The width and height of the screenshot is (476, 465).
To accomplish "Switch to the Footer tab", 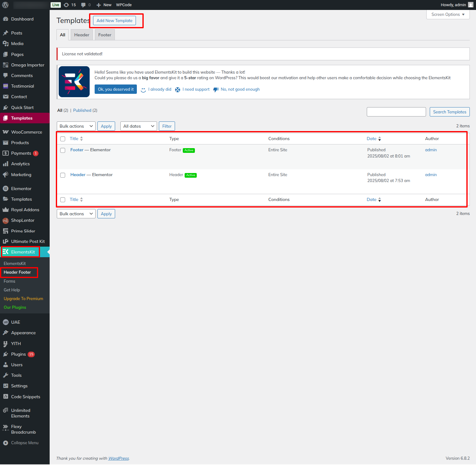I will point(105,35).
